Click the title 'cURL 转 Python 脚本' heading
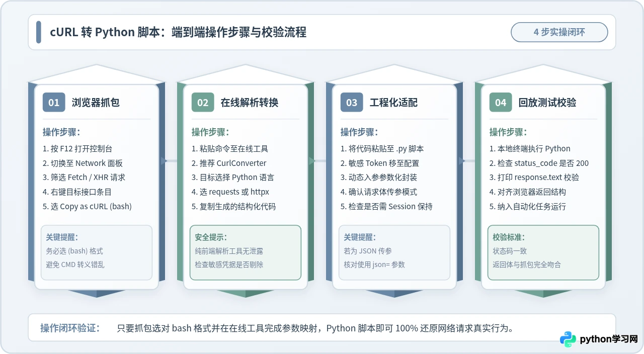This screenshot has width=644, height=354. [x=178, y=32]
